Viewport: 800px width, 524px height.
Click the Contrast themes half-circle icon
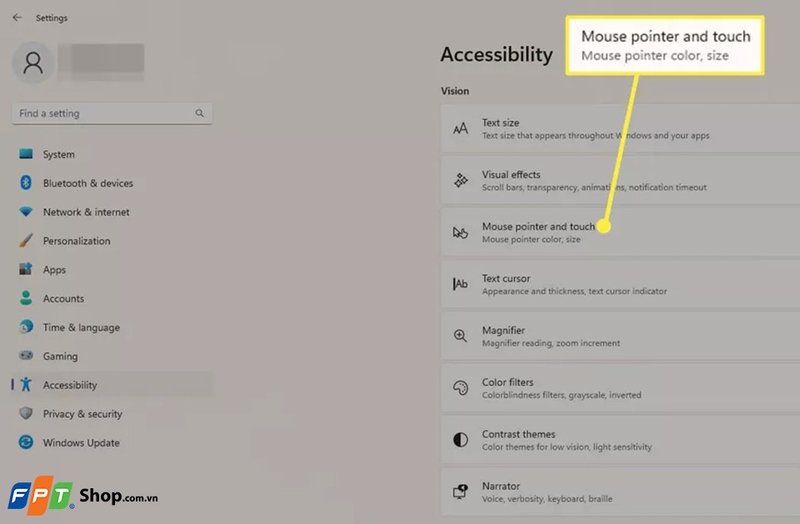[x=460, y=439]
